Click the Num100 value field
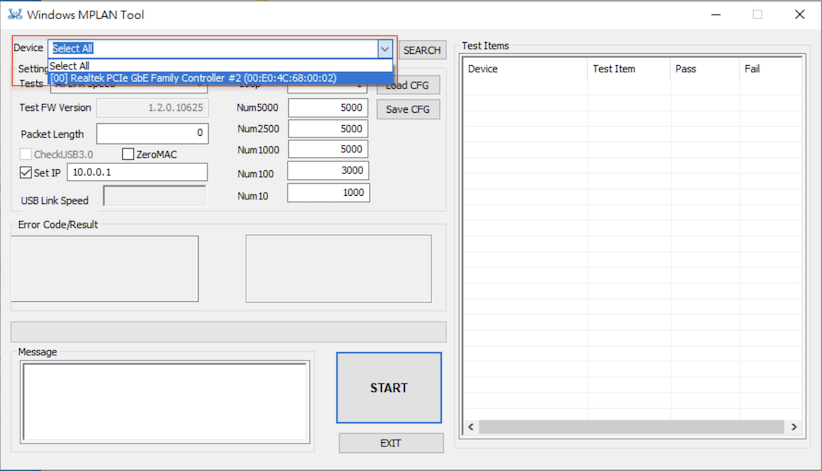The width and height of the screenshot is (822, 471). point(328,170)
